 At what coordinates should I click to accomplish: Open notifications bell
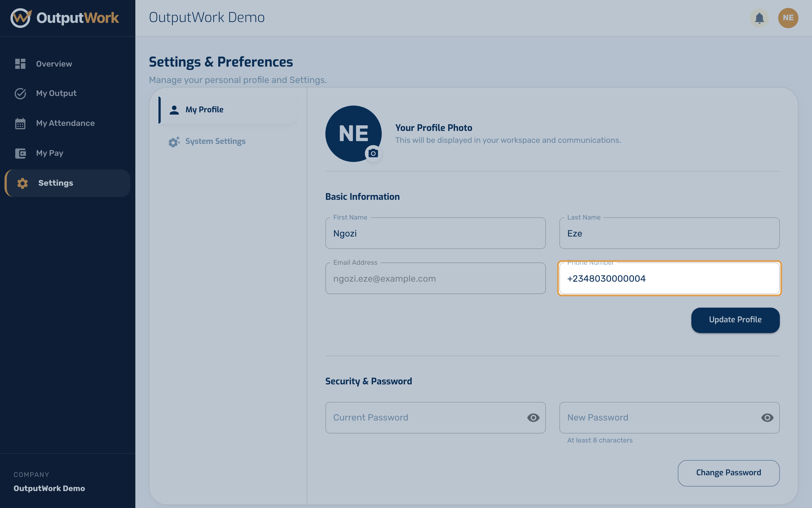click(x=759, y=18)
